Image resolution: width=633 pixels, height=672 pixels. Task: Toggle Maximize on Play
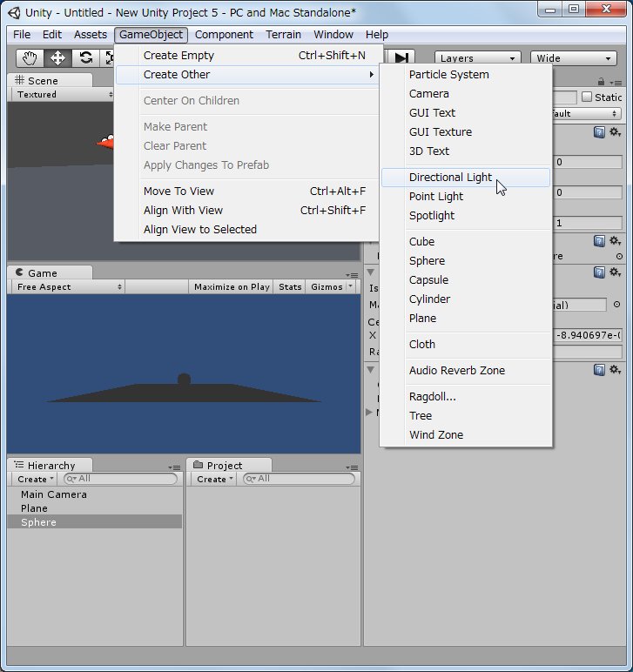232,286
